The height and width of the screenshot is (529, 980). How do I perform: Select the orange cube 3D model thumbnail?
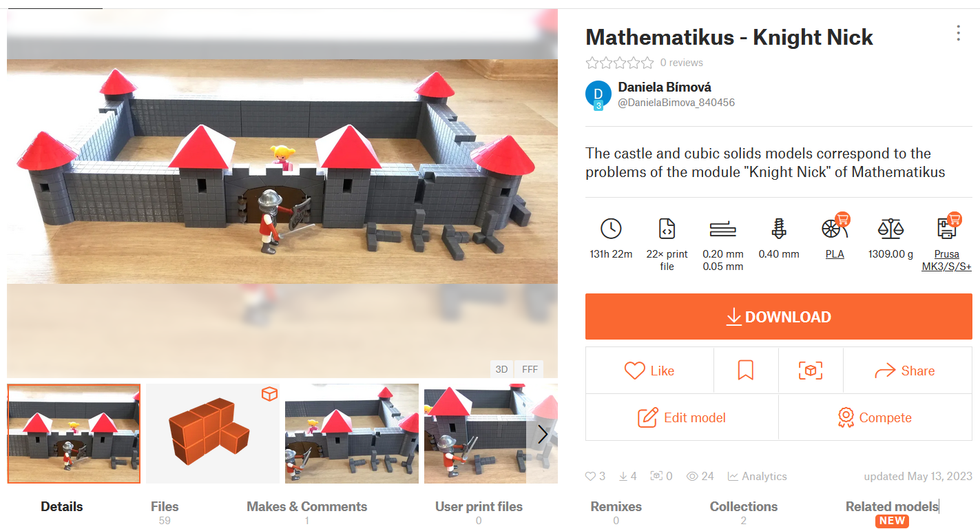pyautogui.click(x=213, y=434)
